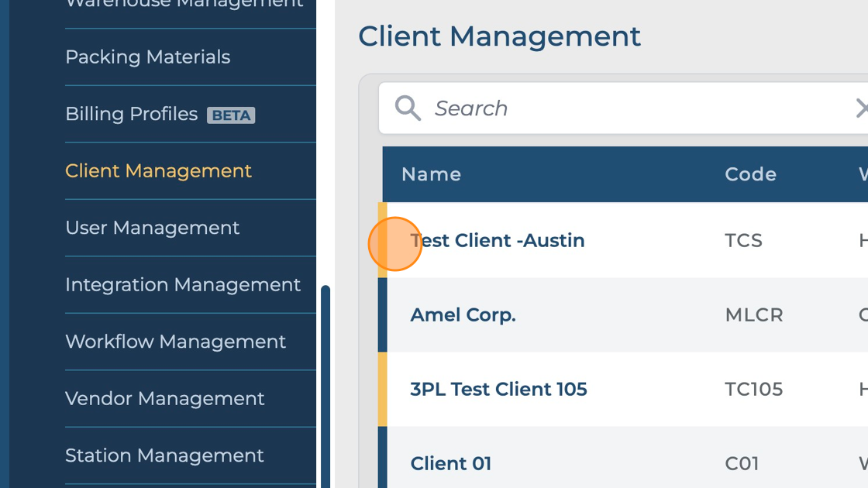
Task: Sort by the Code column header
Action: coord(750,174)
